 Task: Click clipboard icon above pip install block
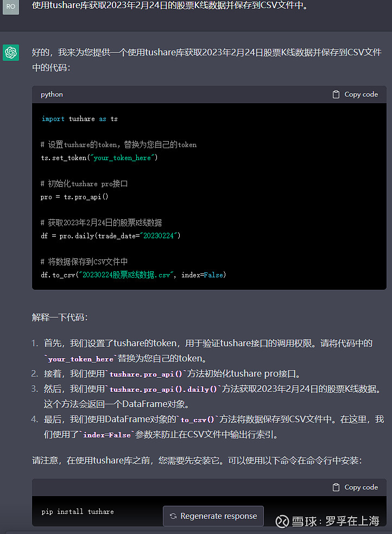pos(336,487)
